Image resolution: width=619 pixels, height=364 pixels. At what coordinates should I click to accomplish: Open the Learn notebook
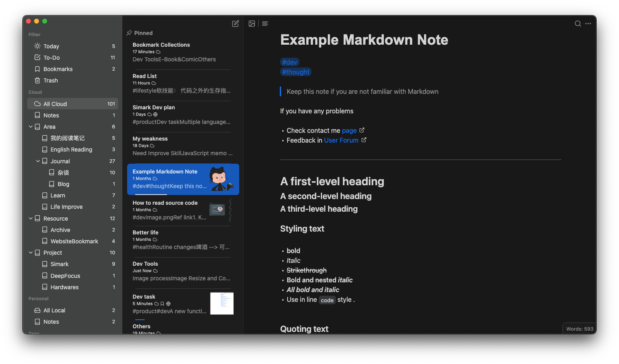coord(73,195)
